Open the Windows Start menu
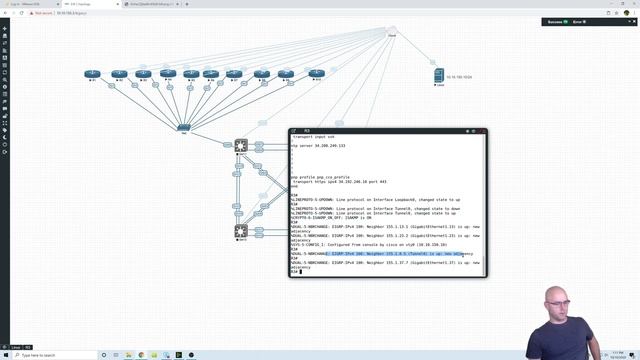 click(6, 355)
